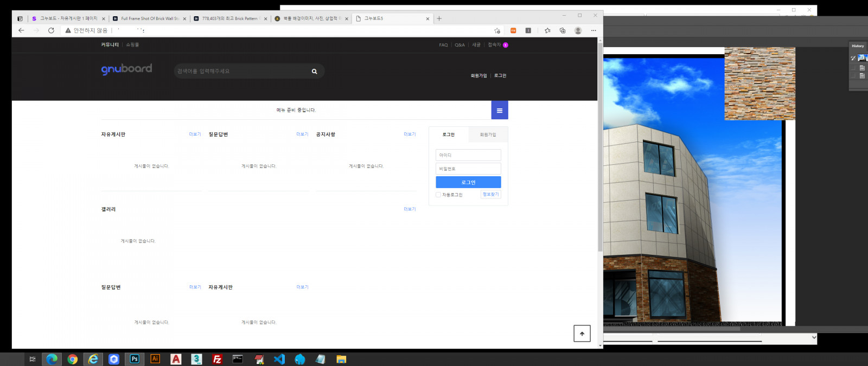
Task: Switch to the 회원가입 tab in login box
Action: (488, 134)
